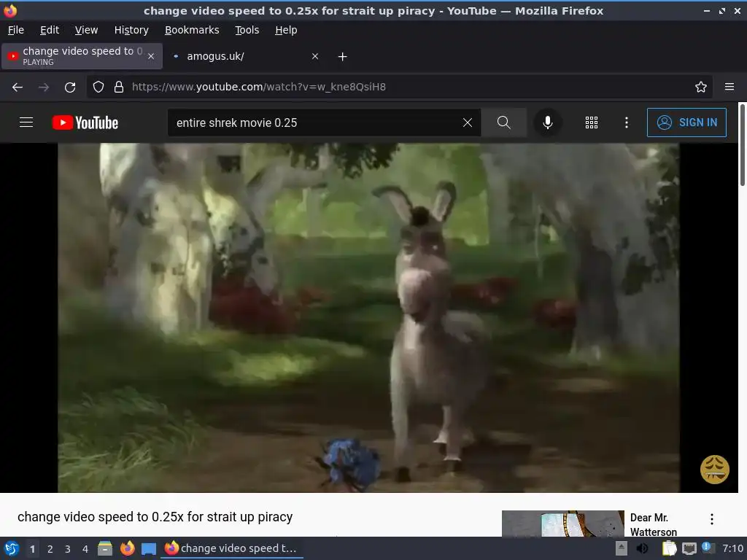Open the Bookmarks menu
The width and height of the screenshot is (747, 560).
pos(192,30)
